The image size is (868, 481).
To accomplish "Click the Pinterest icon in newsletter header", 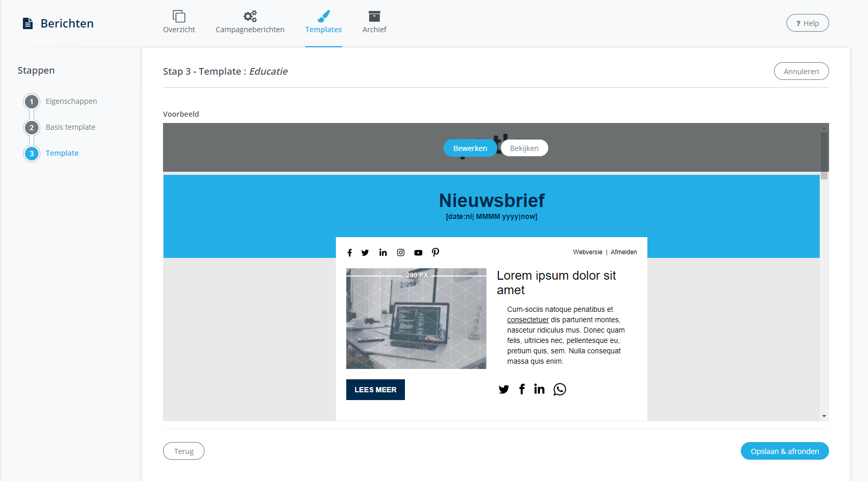I will (436, 252).
